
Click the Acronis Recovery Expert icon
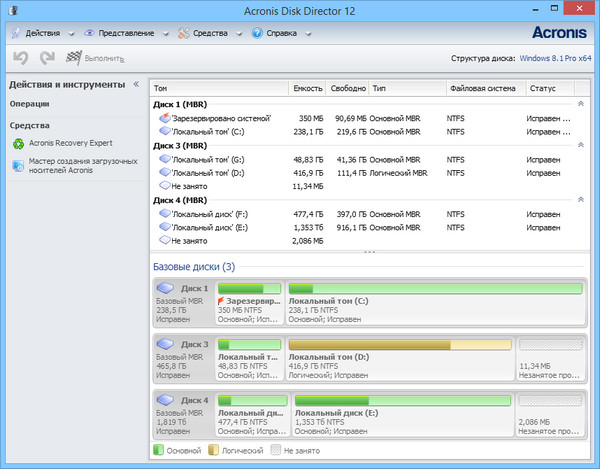[18, 144]
